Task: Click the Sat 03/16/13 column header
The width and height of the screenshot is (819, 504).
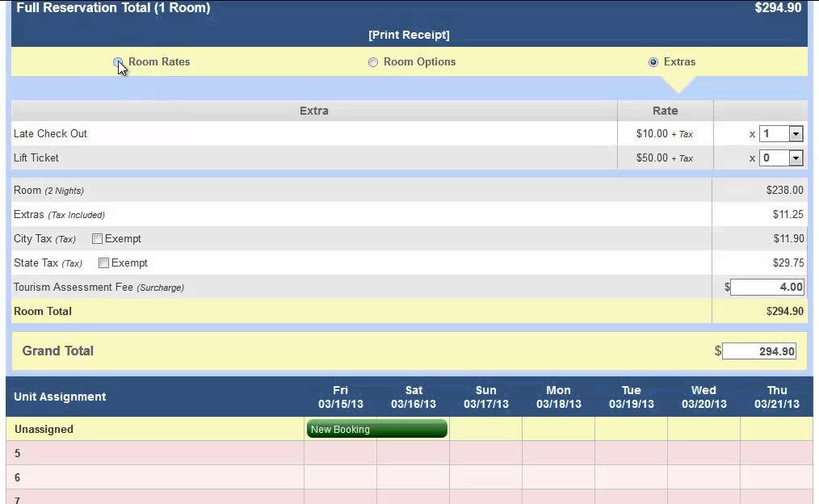Action: click(x=414, y=397)
